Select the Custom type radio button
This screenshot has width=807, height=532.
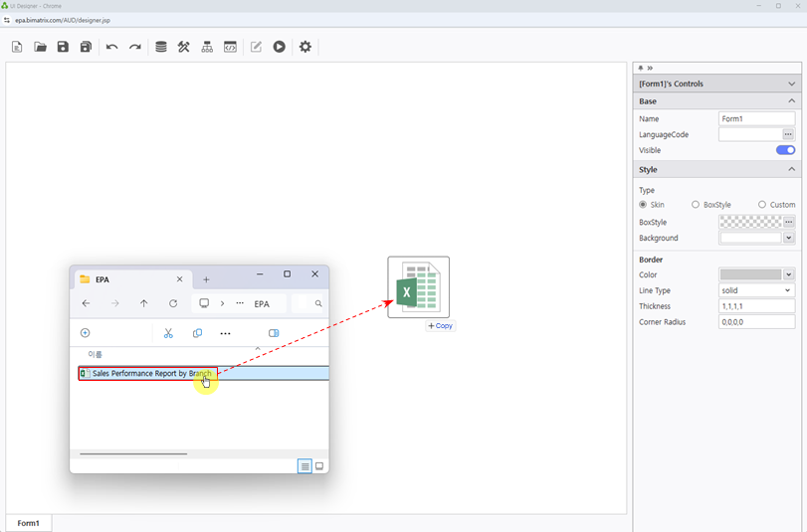tap(762, 205)
